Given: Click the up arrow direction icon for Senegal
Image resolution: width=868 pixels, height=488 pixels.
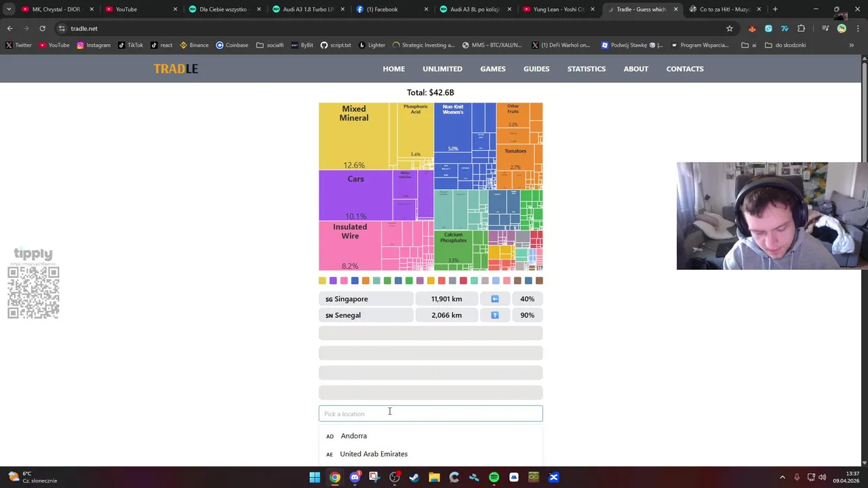Looking at the screenshot, I should 494,315.
